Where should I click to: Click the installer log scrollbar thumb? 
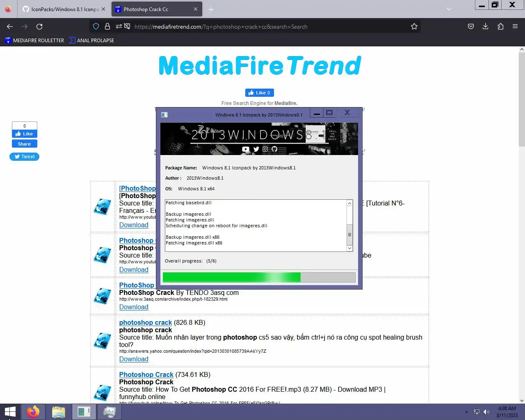click(349, 235)
